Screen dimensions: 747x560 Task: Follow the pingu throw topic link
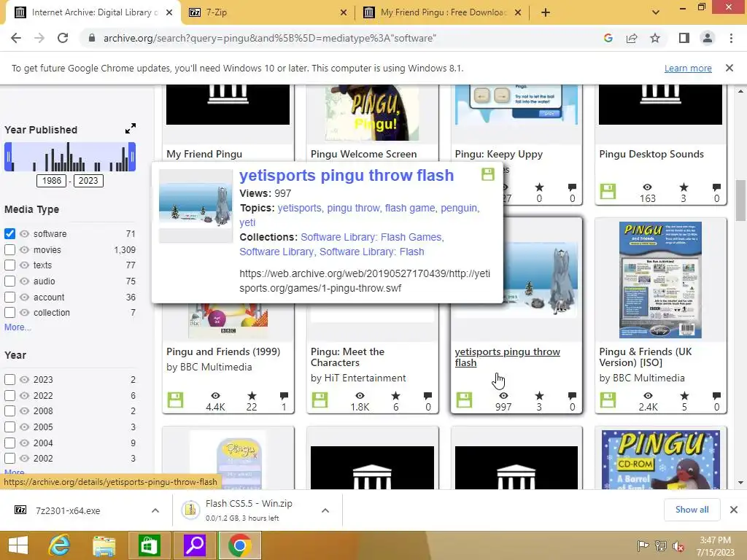[354, 208]
